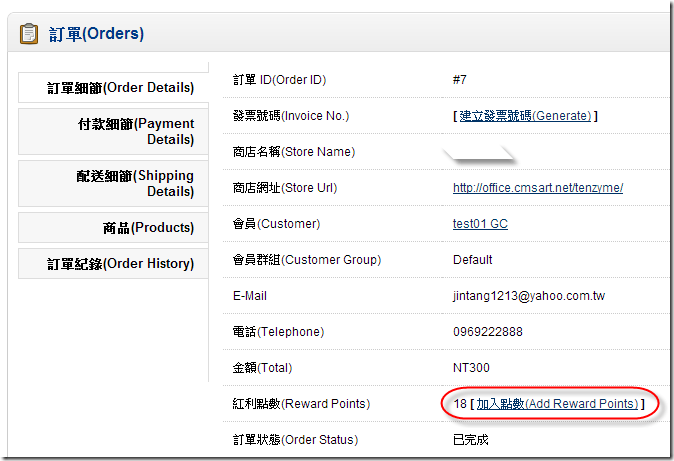Switch to the Payment Details tab

[113, 132]
